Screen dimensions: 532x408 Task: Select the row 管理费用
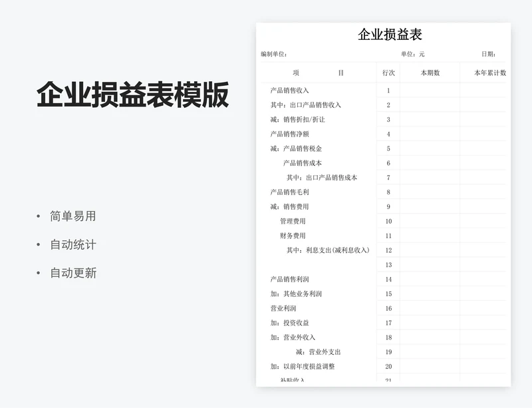[383, 221]
